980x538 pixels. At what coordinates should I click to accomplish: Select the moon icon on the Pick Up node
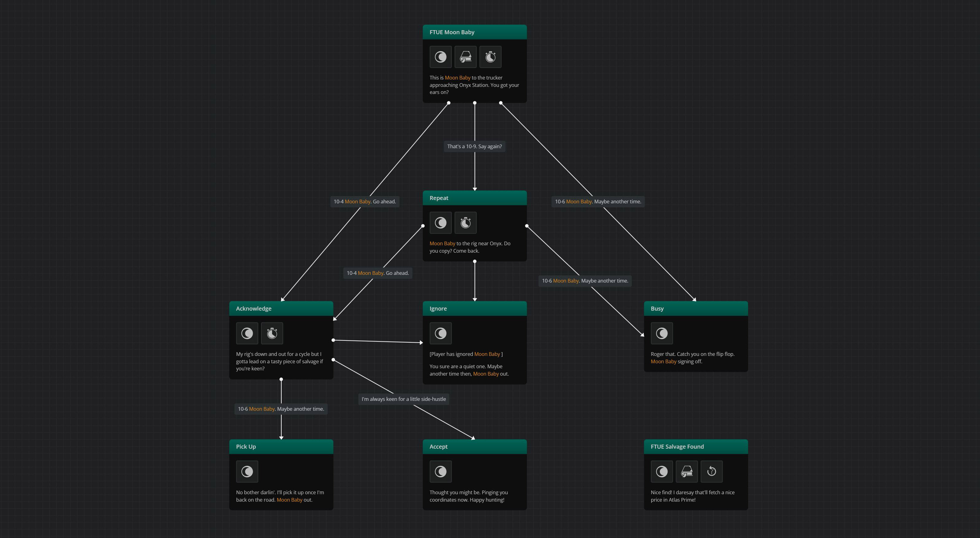[247, 471]
